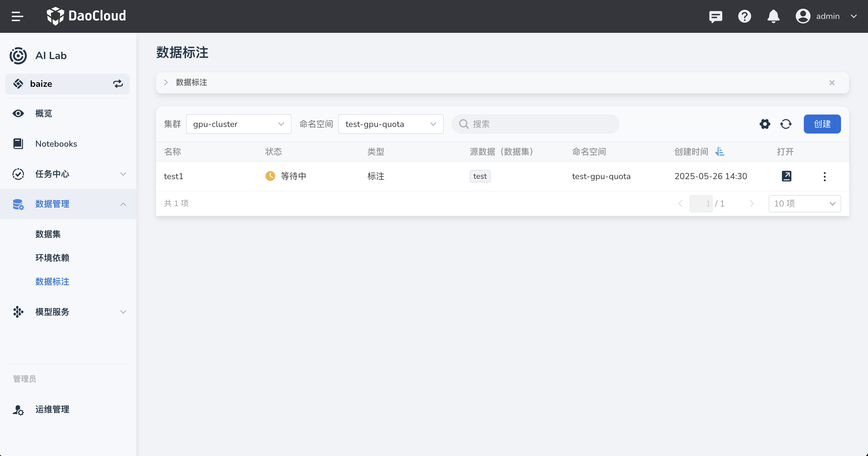The width and height of the screenshot is (868, 456).
Task: Open Notebooks in the sidebar
Action: (x=56, y=144)
